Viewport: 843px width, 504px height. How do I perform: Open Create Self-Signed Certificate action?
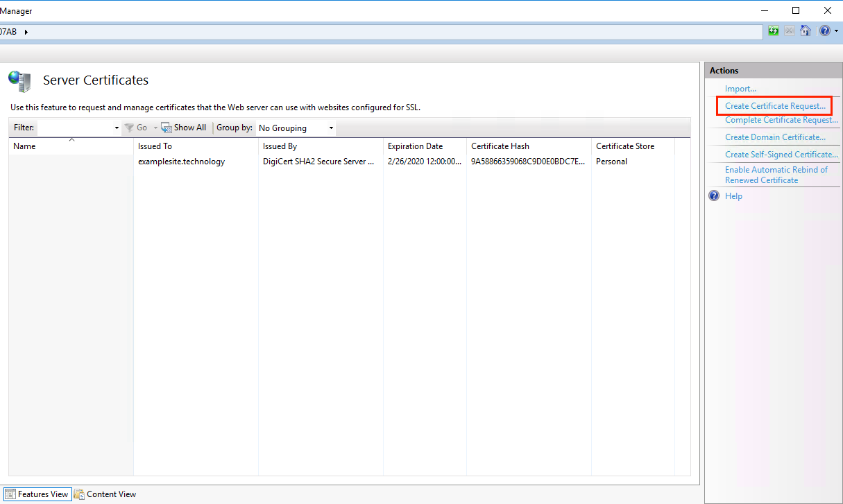[x=781, y=155]
